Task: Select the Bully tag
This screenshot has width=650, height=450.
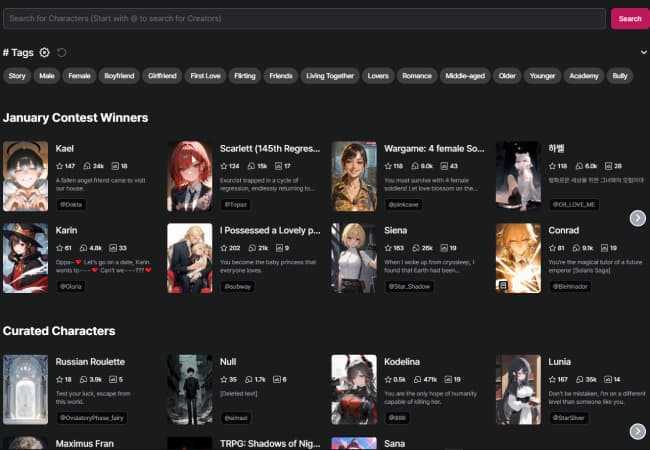Action: coord(621,75)
